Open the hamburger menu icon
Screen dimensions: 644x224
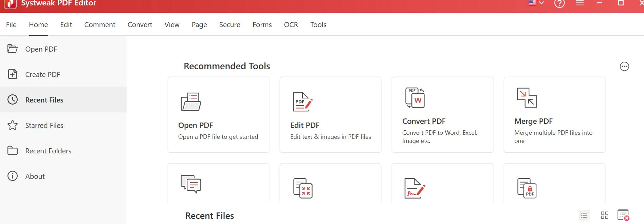[x=580, y=3]
